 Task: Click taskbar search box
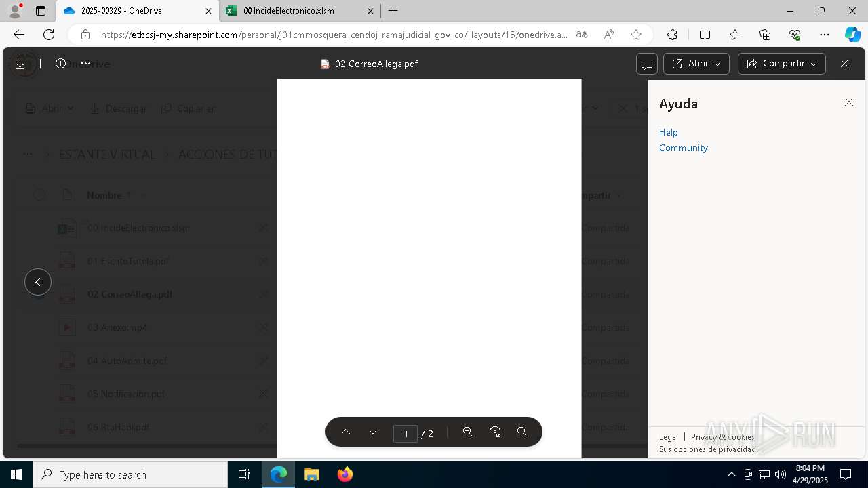(x=130, y=474)
